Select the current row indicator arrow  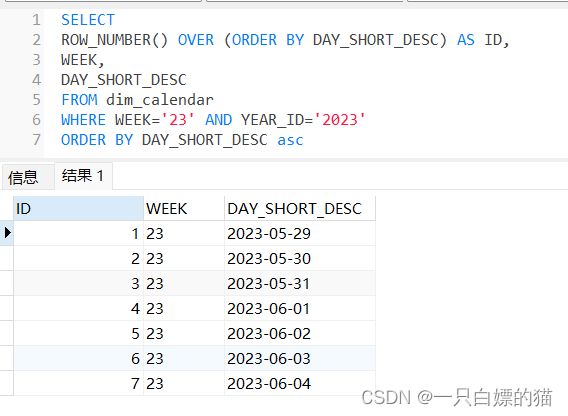pyautogui.click(x=8, y=232)
